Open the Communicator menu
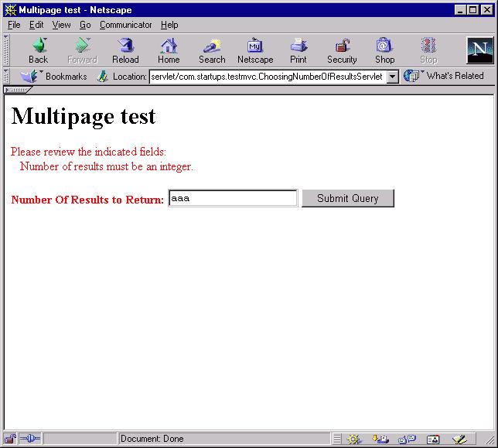 point(126,25)
